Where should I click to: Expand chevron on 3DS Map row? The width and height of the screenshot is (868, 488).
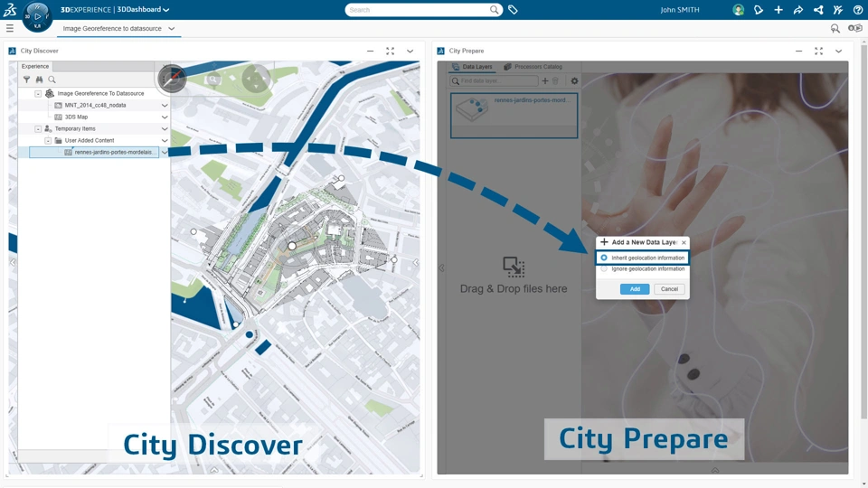(165, 117)
